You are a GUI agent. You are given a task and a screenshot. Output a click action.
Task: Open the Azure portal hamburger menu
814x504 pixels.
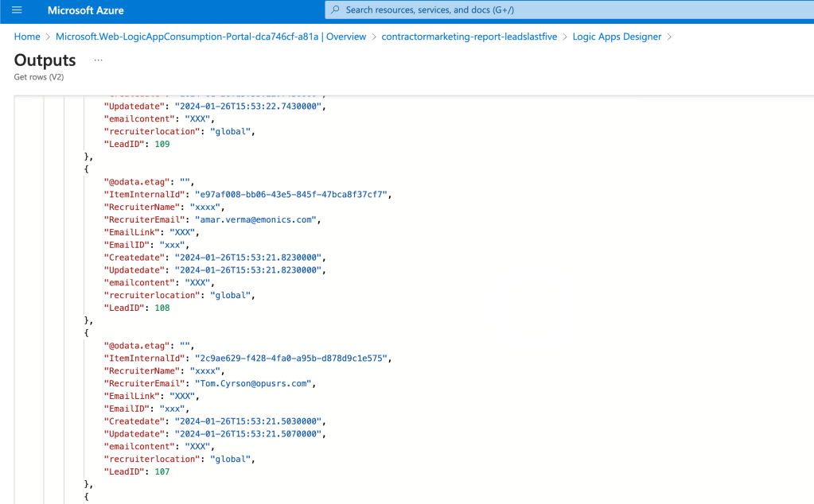point(17,10)
